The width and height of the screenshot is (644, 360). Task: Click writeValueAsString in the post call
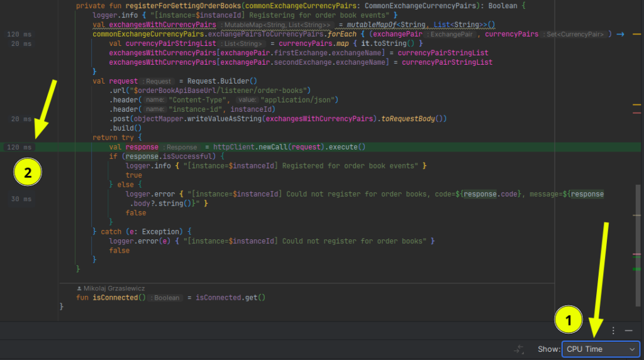coord(225,119)
